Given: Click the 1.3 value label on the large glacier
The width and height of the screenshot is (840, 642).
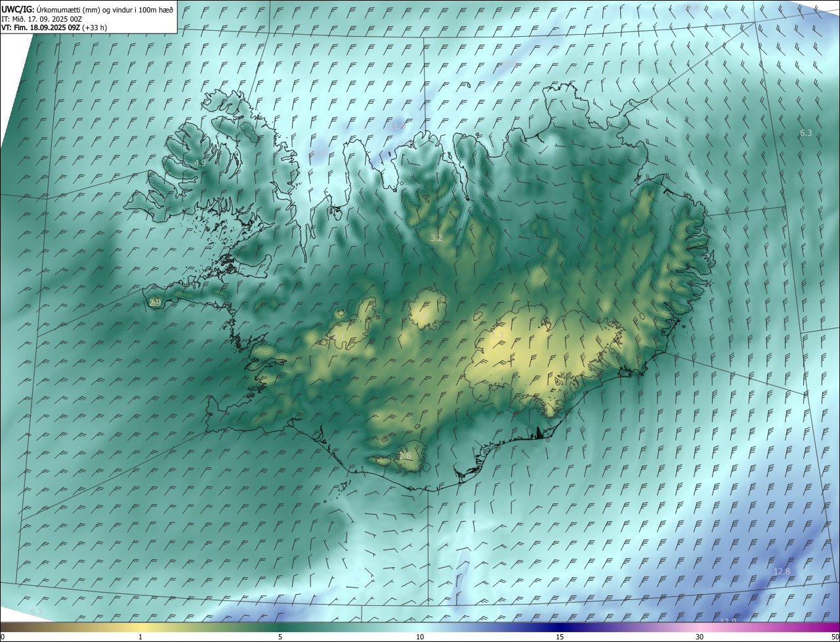Looking at the screenshot, I should pyautogui.click(x=498, y=335).
